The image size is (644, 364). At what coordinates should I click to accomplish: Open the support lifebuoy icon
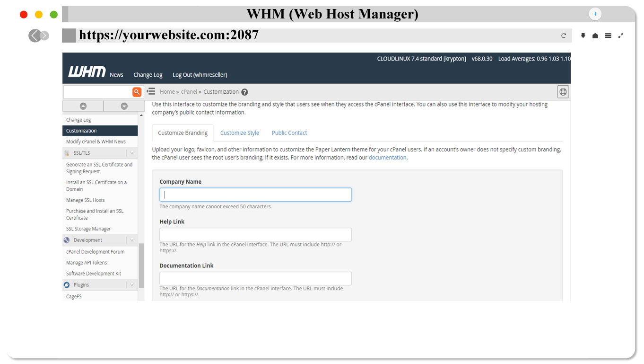[x=563, y=92]
